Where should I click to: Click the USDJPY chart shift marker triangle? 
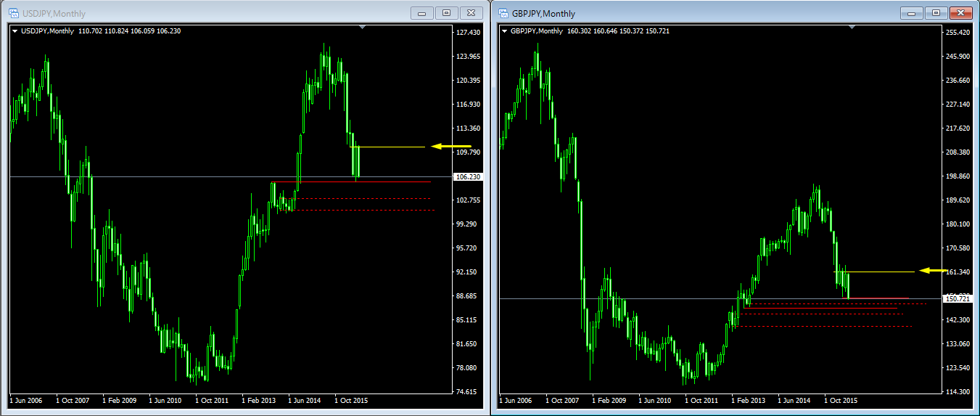tap(363, 28)
